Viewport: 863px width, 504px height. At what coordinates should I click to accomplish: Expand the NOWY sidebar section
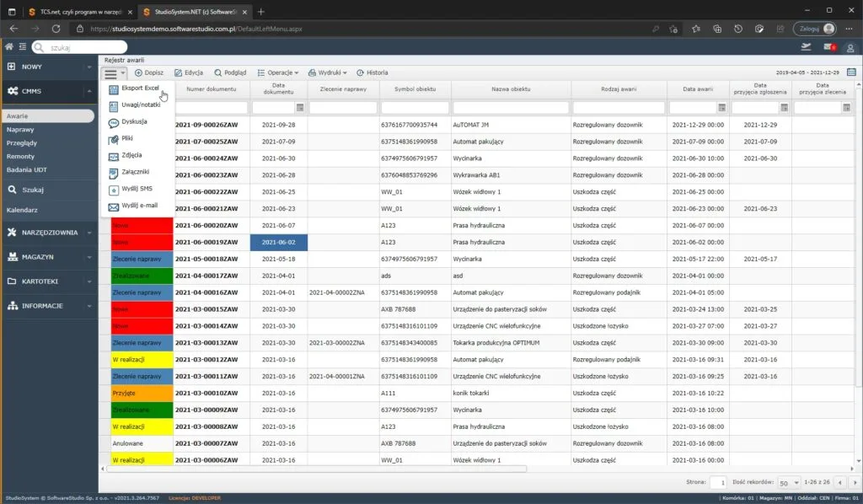point(49,67)
